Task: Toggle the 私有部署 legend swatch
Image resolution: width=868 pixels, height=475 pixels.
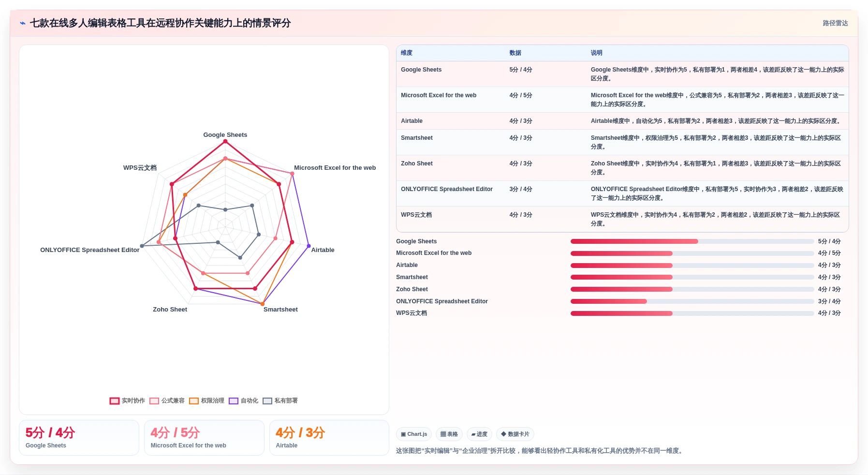Action: click(x=267, y=401)
